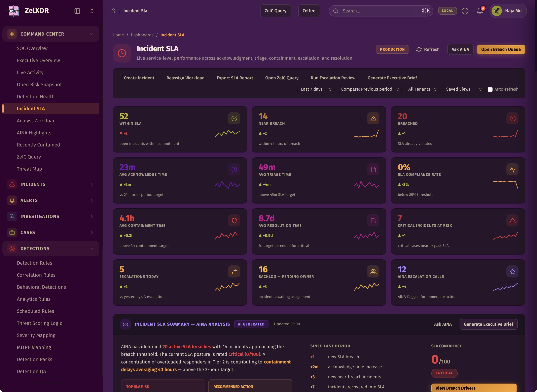Select Analyst Workload in sidebar
This screenshot has width=537, height=392.
pyautogui.click(x=36, y=121)
